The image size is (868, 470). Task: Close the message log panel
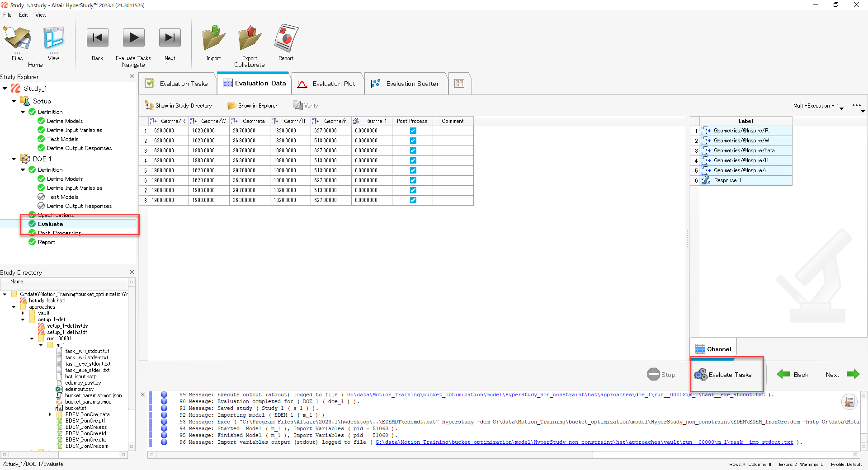pos(143,395)
